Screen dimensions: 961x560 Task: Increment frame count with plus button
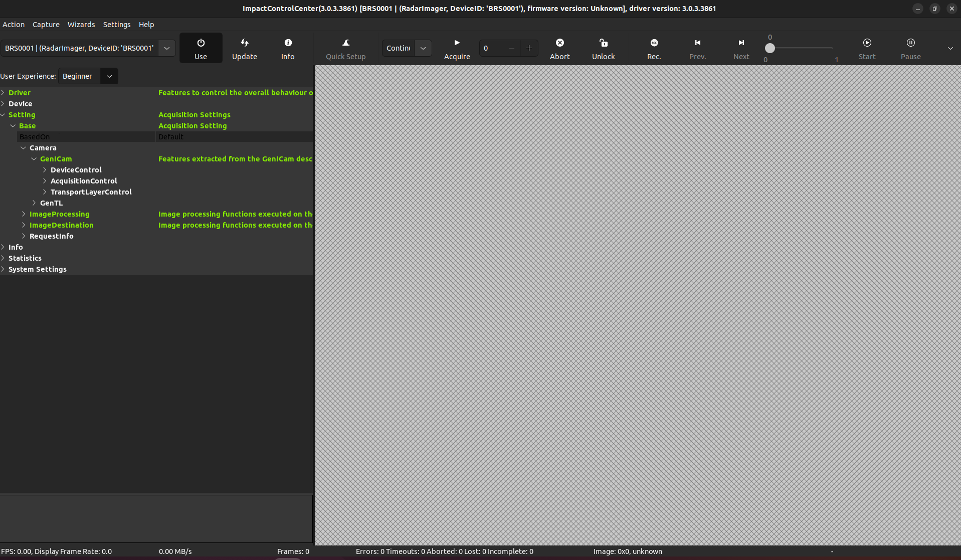(529, 48)
